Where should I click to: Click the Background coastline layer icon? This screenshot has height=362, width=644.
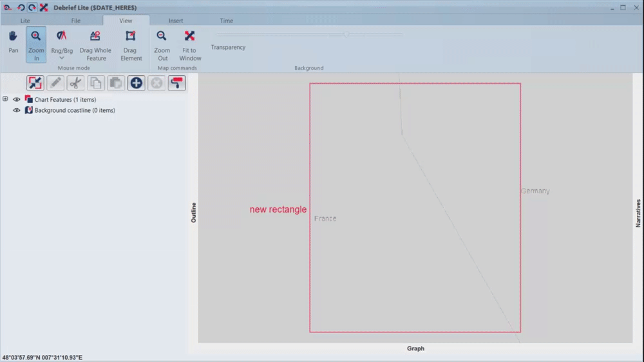(x=28, y=110)
